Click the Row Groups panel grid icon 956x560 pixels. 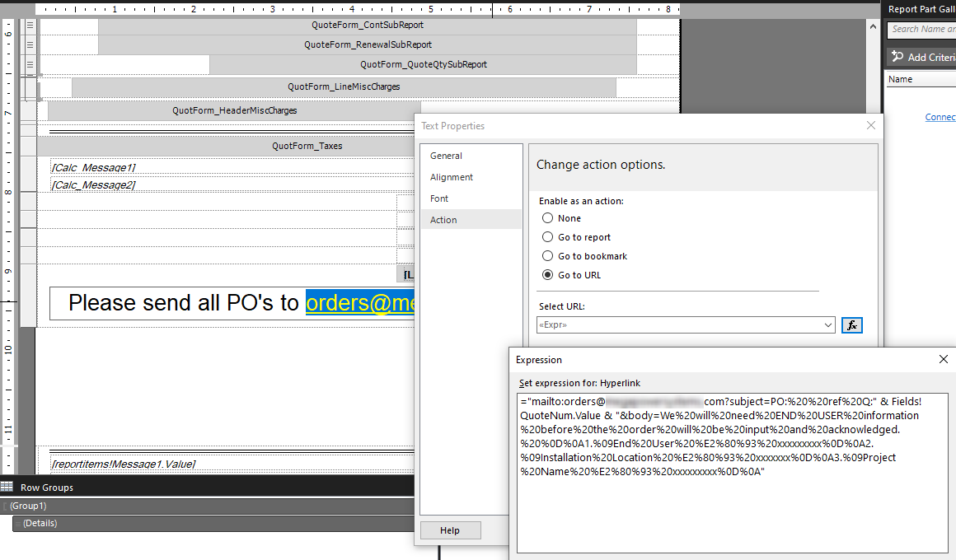7,487
